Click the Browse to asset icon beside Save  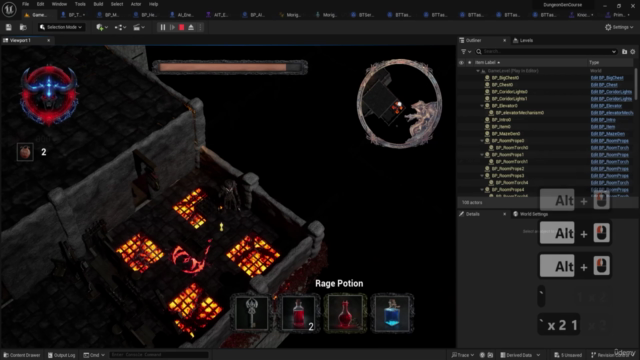click(23, 27)
